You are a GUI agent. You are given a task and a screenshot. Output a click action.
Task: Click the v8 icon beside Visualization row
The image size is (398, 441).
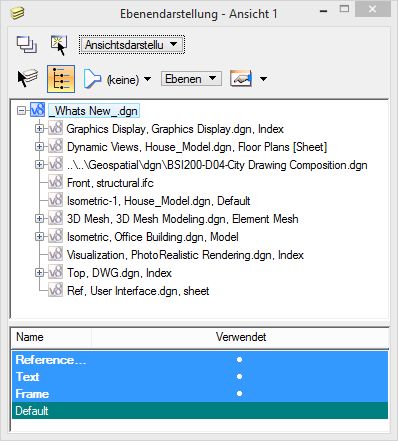pos(55,255)
